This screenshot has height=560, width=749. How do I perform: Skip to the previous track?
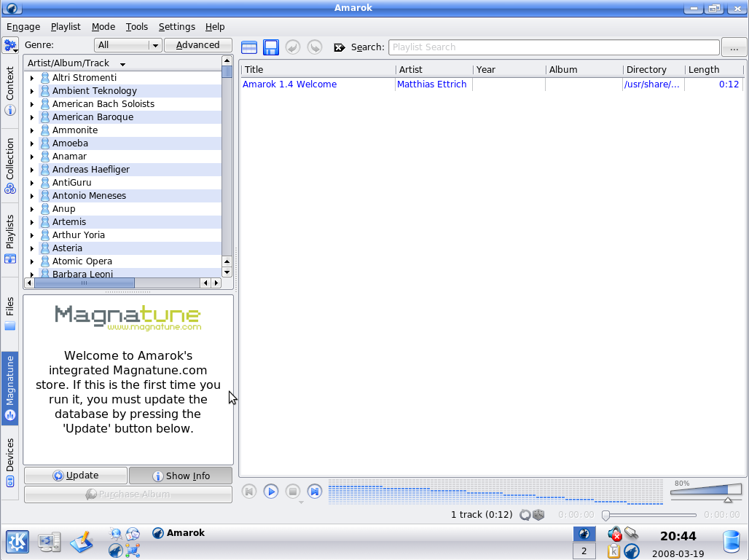pos(249,492)
